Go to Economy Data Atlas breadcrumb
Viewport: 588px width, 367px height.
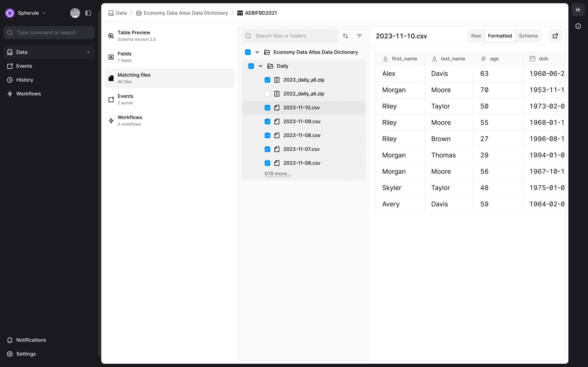(185, 13)
